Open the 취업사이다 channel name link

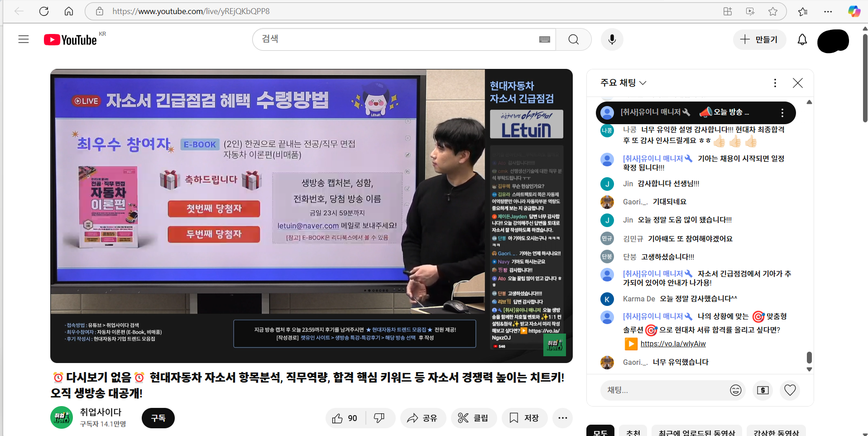101,412
